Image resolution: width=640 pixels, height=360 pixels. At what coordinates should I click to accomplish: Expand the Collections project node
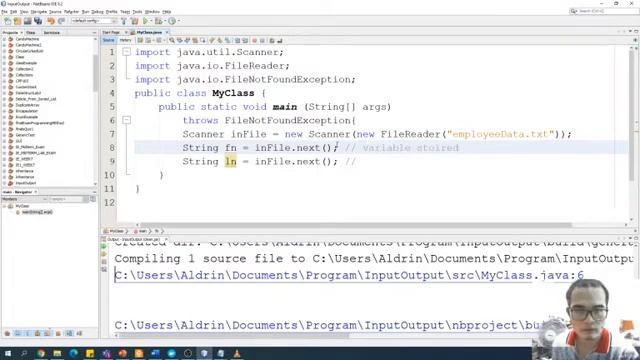[4, 75]
